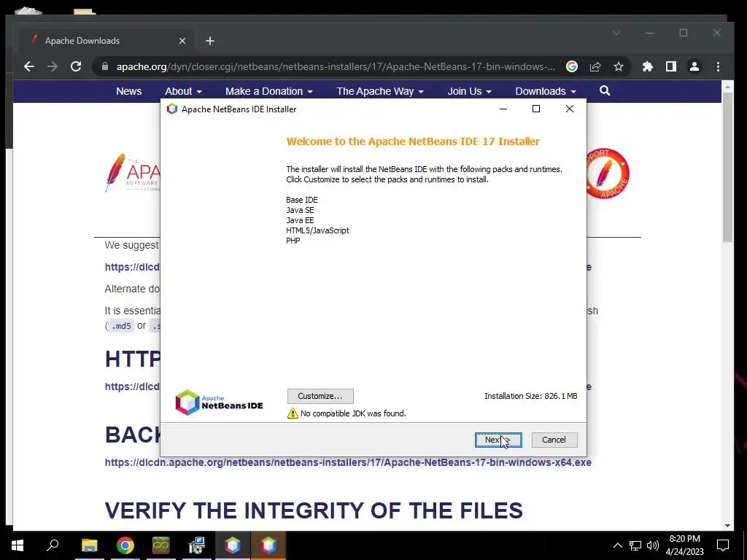
Task: Expand The Apache Way dropdown
Action: tap(379, 91)
